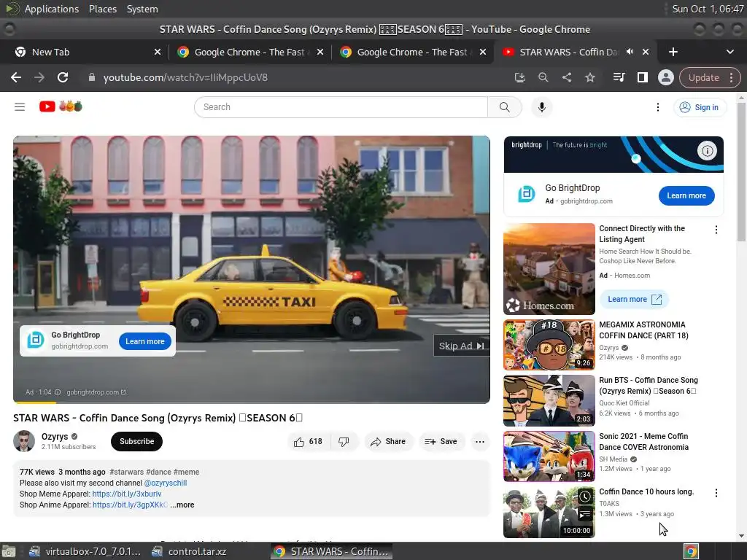
Task: Click the show desktop icon in taskbar
Action: [x=8, y=551]
